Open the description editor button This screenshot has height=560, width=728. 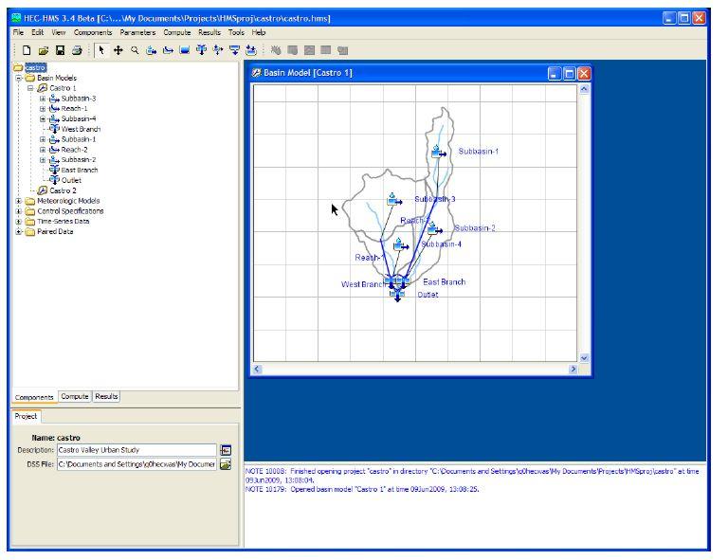coord(226,450)
